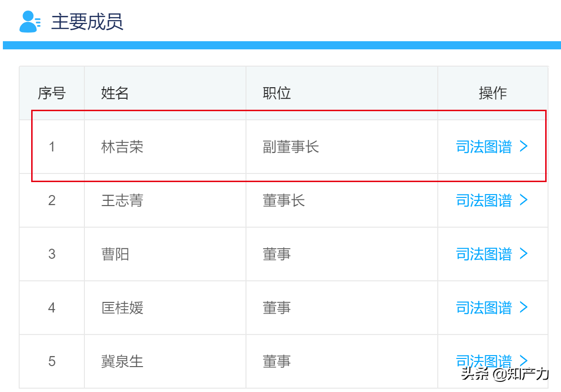Click the 操作 column header
The image size is (561, 392).
click(x=492, y=93)
